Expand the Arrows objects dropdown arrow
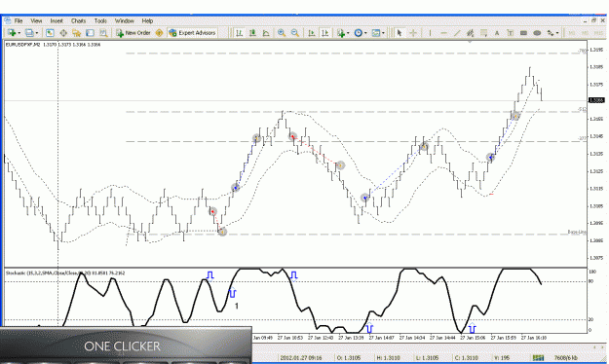The height and width of the screenshot is (364, 609). click(557, 33)
